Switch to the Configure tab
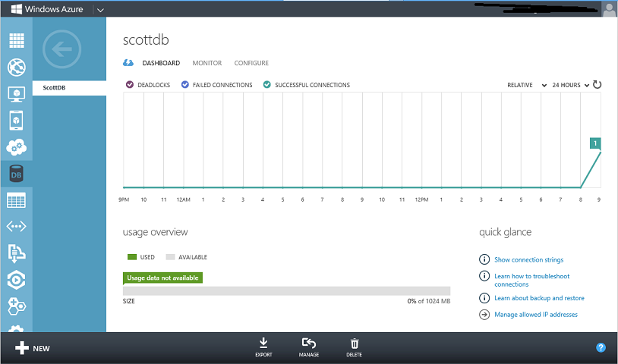The height and width of the screenshot is (364, 618). point(251,63)
